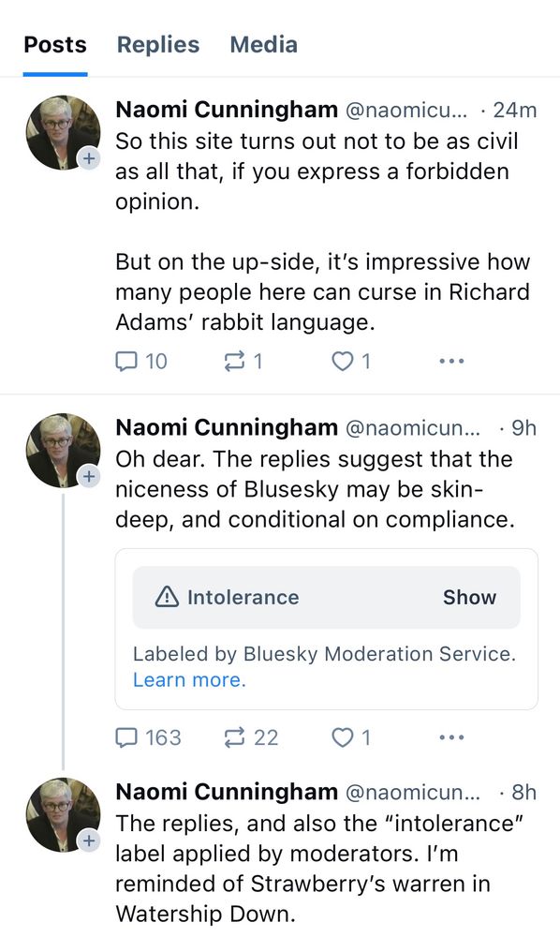Open the 24m timestamp link
This screenshot has width=560, height=937.
click(518, 110)
